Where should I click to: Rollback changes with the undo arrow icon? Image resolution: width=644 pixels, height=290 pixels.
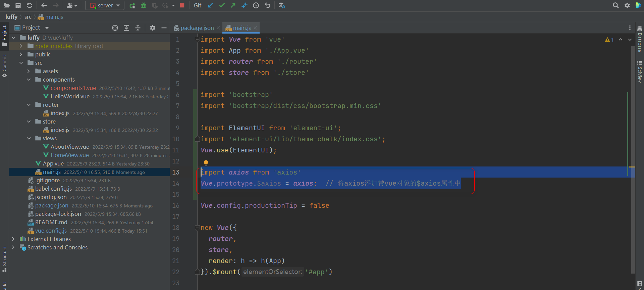pos(267,5)
